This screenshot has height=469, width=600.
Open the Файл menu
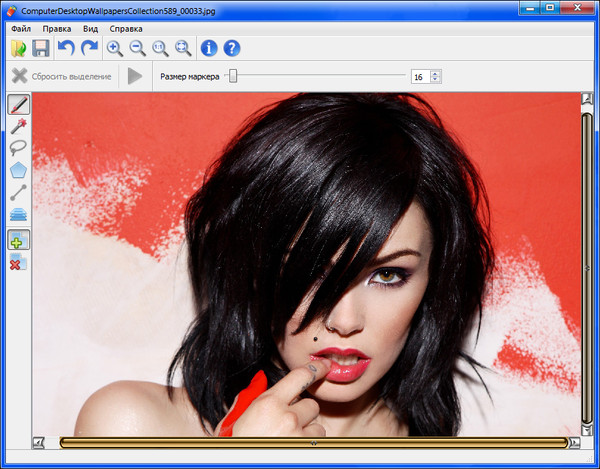(x=21, y=29)
